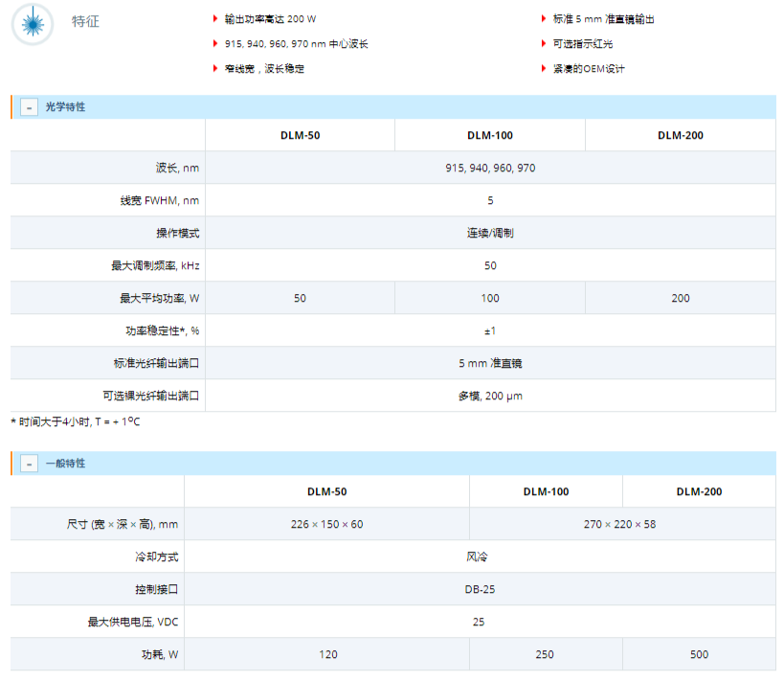Screen dimensions: 784x681
Task: Click the 多模, 200 μm value
Action: (490, 397)
